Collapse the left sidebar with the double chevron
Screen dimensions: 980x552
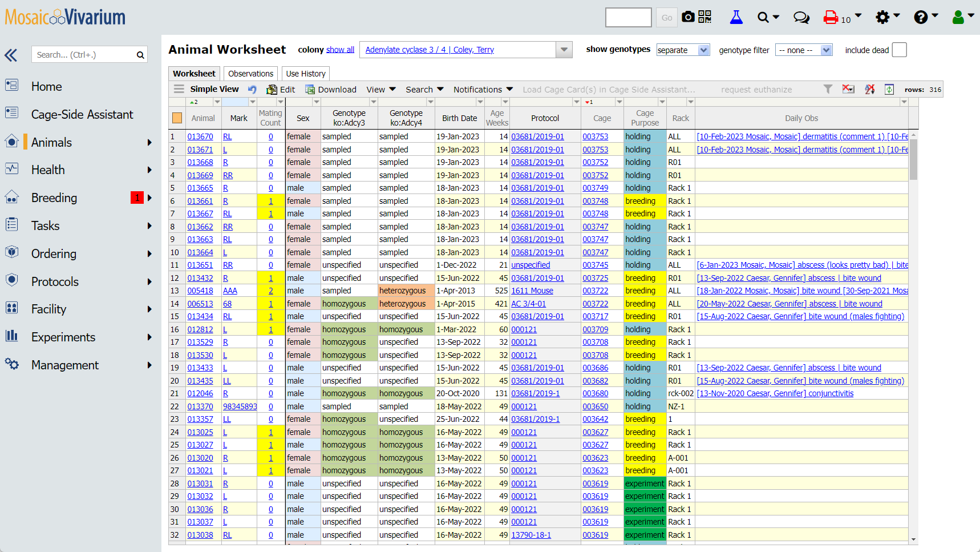(11, 55)
